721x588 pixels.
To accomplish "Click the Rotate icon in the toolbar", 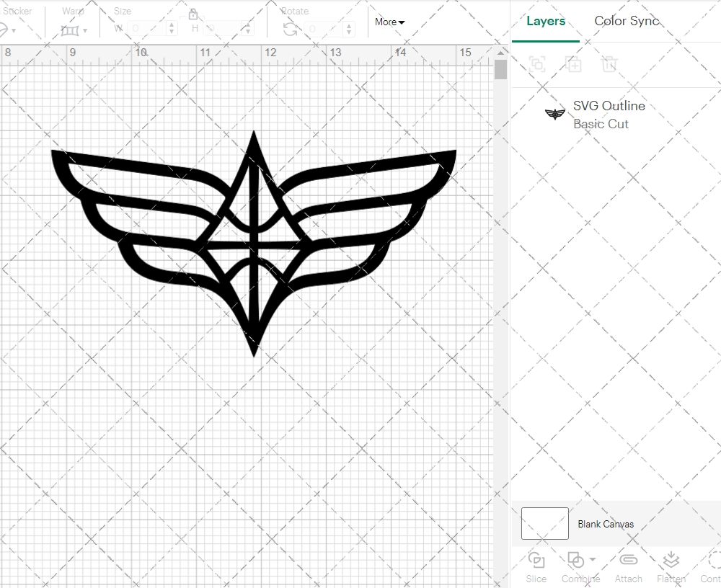I will point(291,27).
